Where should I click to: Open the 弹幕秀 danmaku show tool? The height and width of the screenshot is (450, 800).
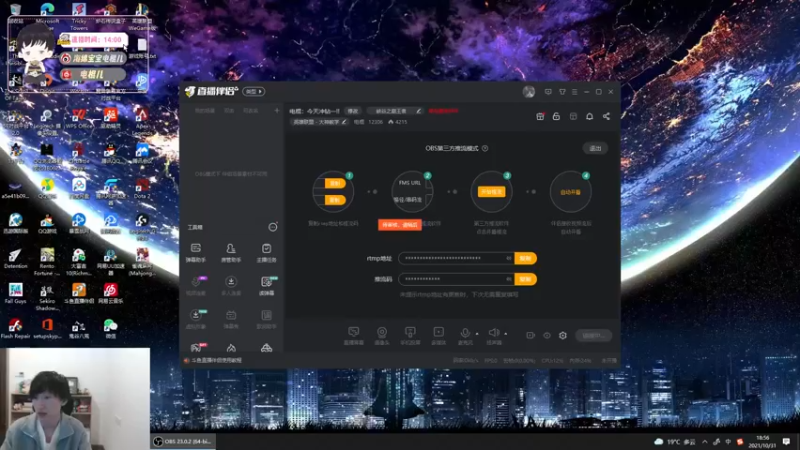click(x=231, y=319)
